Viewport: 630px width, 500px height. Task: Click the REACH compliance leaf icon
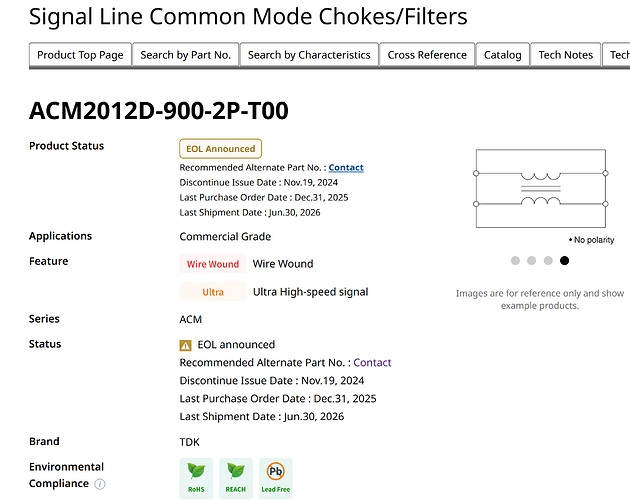tap(236, 478)
